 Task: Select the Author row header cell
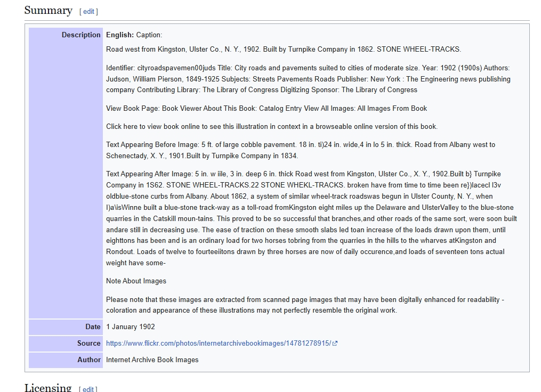[x=66, y=360]
